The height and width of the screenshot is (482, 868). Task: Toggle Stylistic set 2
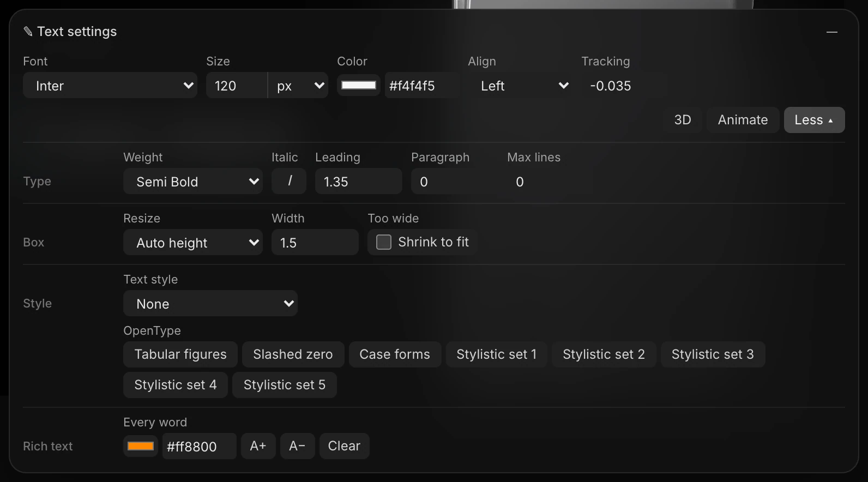click(604, 354)
